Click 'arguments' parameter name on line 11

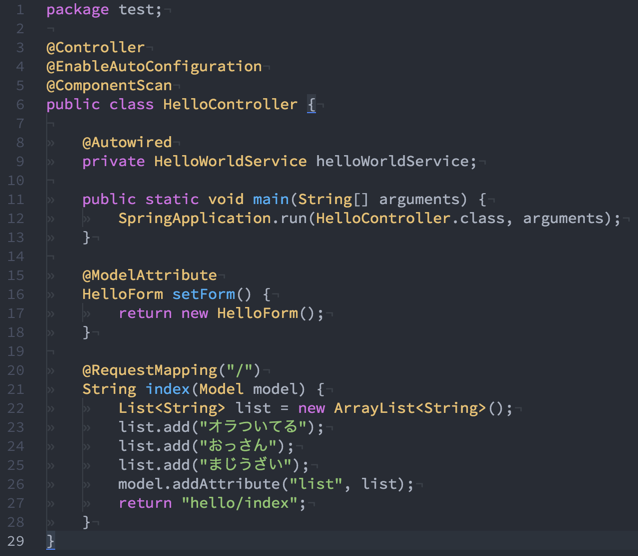(x=419, y=200)
